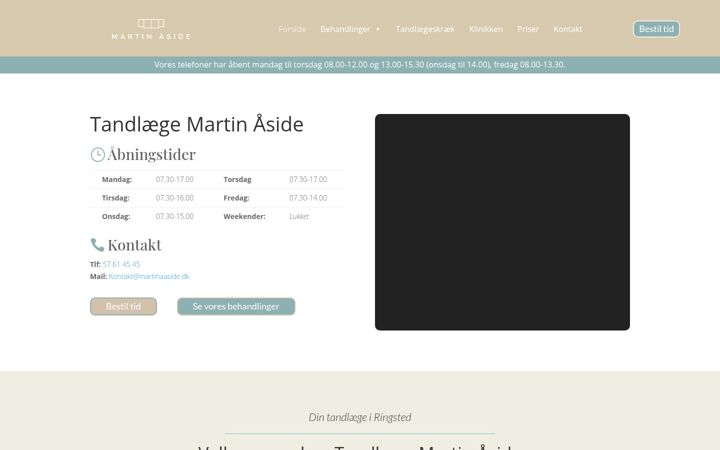The height and width of the screenshot is (450, 720).
Task: Click the 07.30-15.00 Onsdag hours
Action: 174,216
